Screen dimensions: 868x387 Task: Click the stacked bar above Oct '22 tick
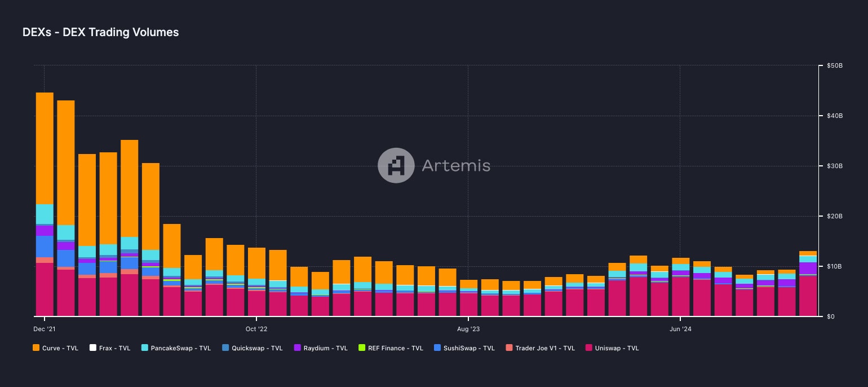click(256, 282)
